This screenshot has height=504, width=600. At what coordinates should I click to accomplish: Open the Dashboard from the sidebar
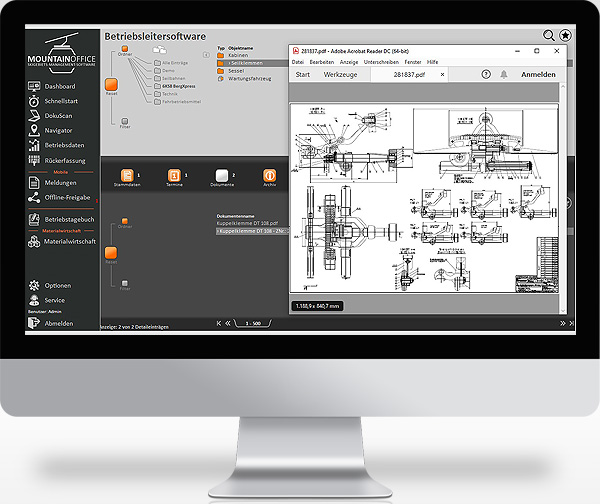(58, 86)
